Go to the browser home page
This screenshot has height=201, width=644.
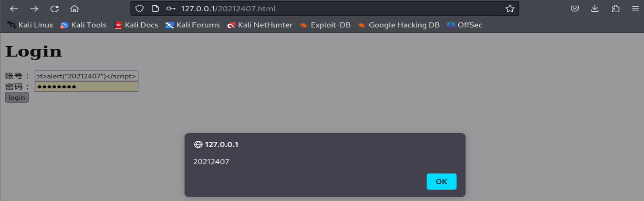click(x=75, y=9)
